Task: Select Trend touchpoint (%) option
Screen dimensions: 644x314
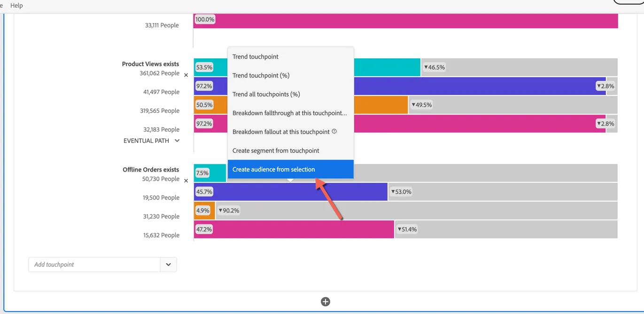Action: (x=291, y=76)
